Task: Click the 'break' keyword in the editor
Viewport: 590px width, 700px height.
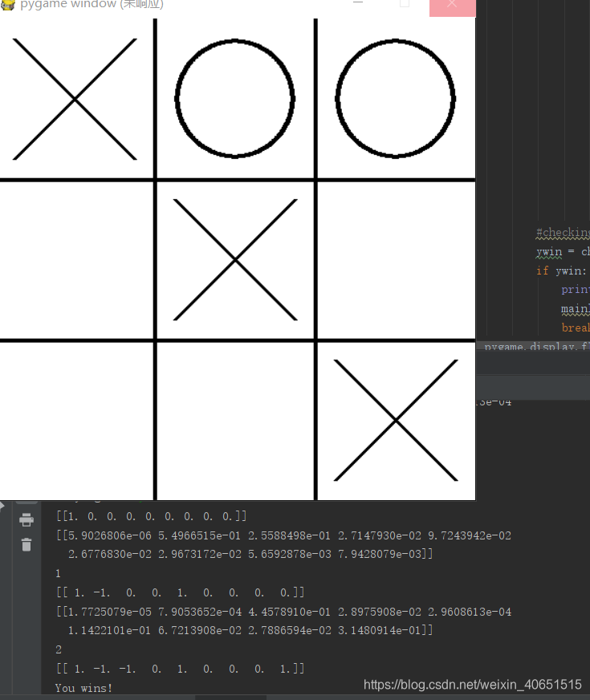Action: point(576,328)
